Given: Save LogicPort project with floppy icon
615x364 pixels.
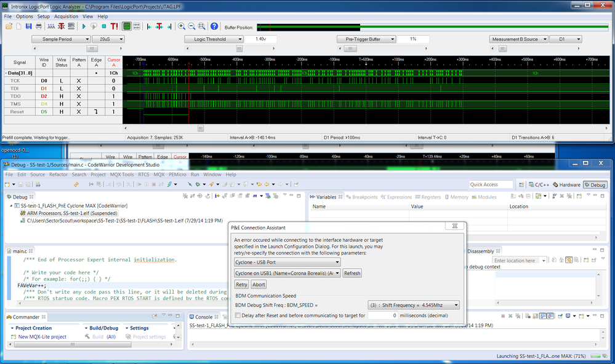Looking at the screenshot, I should [x=29, y=26].
